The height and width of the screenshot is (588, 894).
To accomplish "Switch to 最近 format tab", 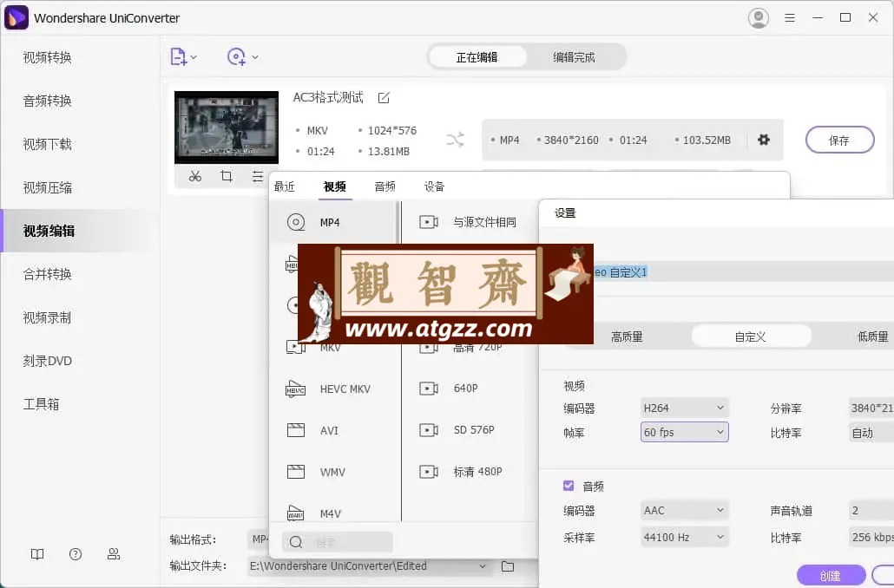I will [x=285, y=186].
